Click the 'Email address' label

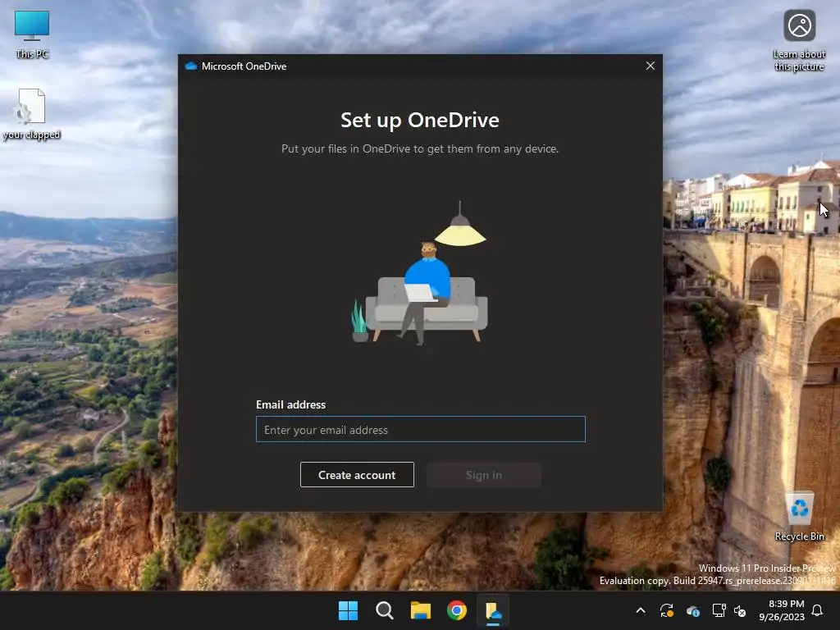(291, 404)
